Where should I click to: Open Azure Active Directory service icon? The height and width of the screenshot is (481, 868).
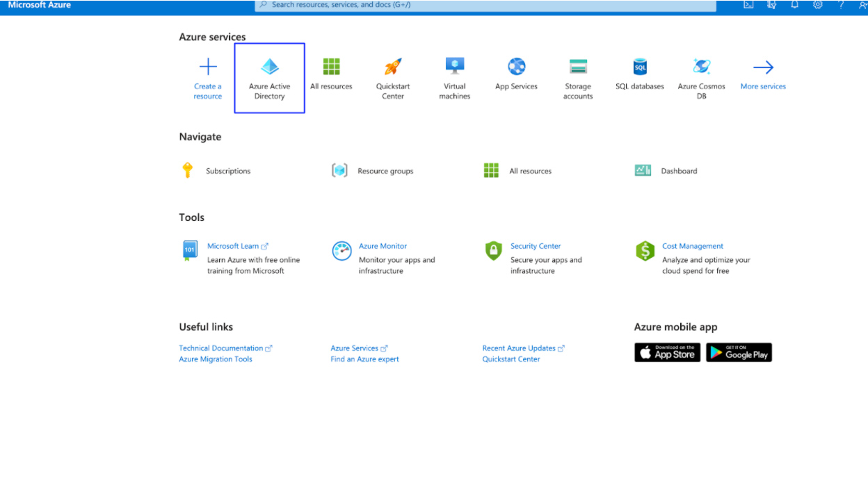pos(269,67)
